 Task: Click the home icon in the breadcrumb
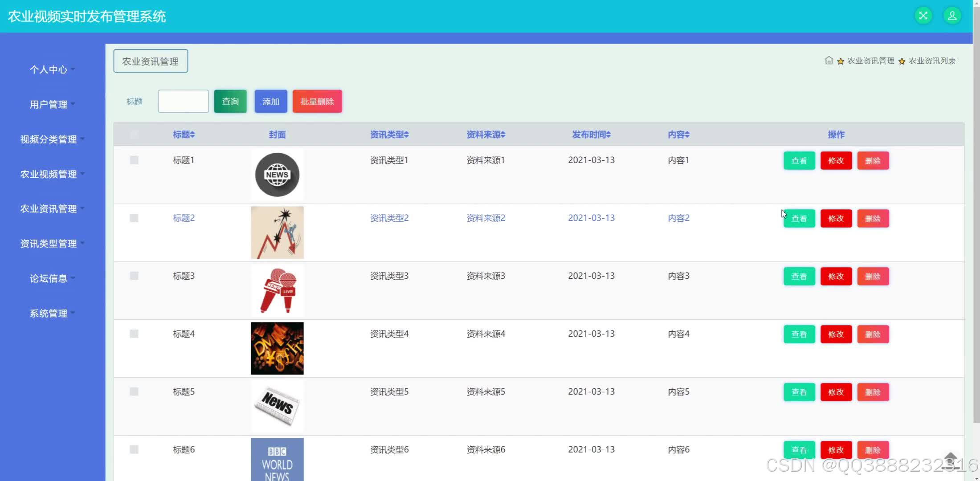829,61
